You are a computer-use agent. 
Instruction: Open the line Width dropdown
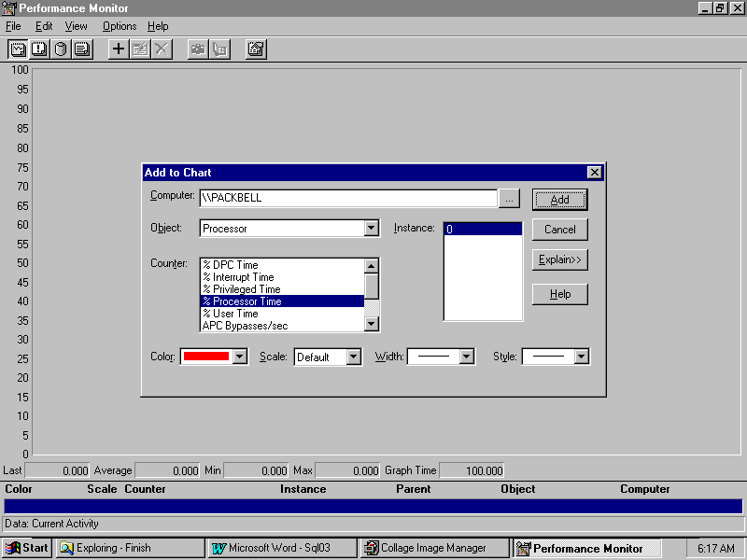(467, 357)
